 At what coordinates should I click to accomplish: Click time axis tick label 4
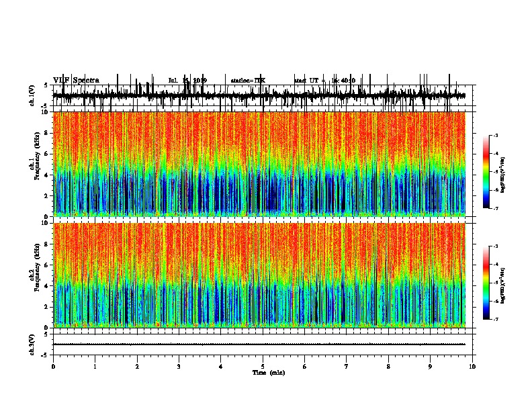pyautogui.click(x=221, y=367)
